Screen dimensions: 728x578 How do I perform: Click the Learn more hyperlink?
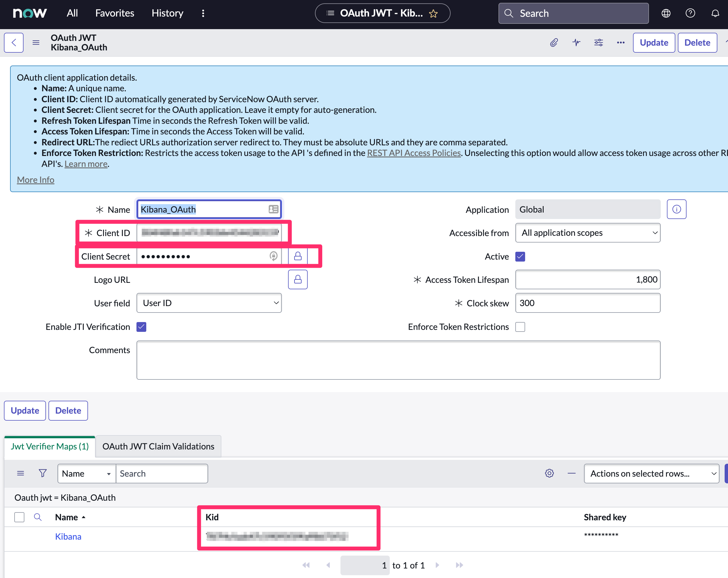[86, 164]
